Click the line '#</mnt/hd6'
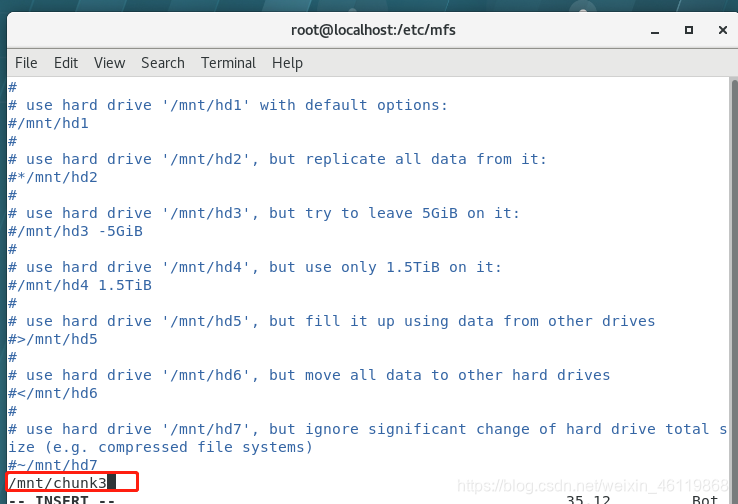Screen dimensions: 738x504 (x=53, y=393)
